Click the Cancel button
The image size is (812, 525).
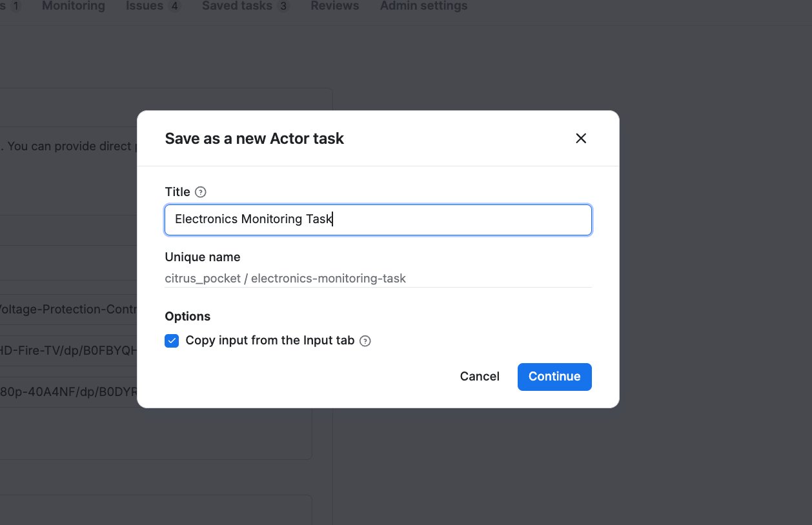click(x=480, y=377)
